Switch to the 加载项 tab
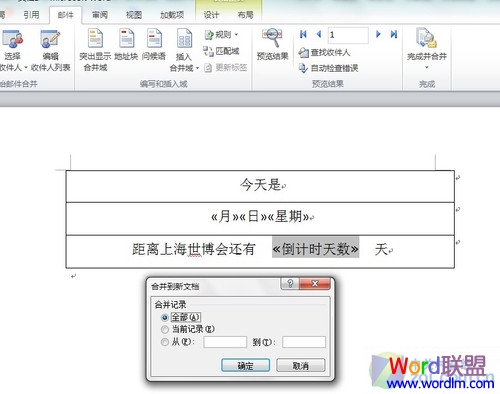This screenshot has width=500, height=394. [172, 15]
